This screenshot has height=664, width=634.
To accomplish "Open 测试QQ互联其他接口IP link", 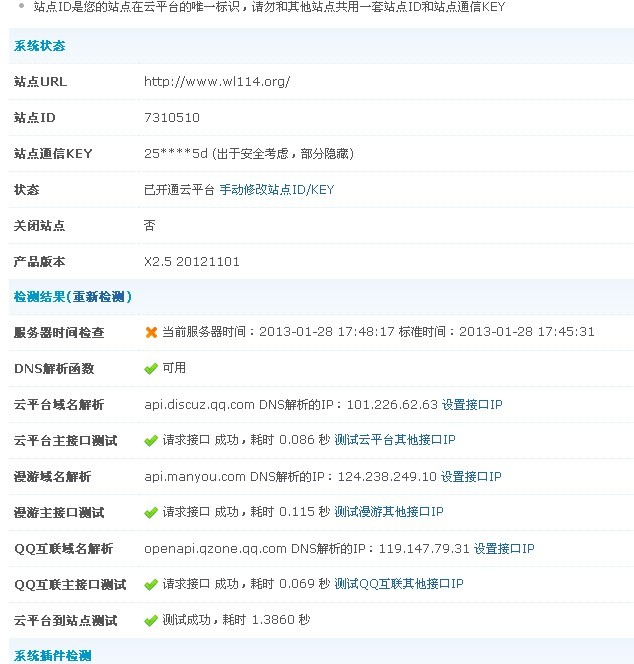I will (x=399, y=584).
